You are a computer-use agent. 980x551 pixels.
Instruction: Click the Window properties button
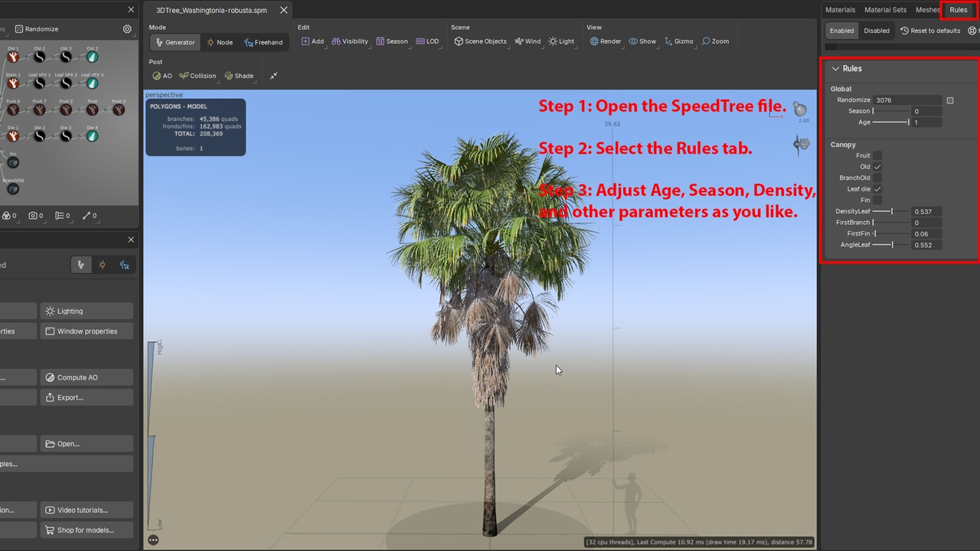pos(87,331)
